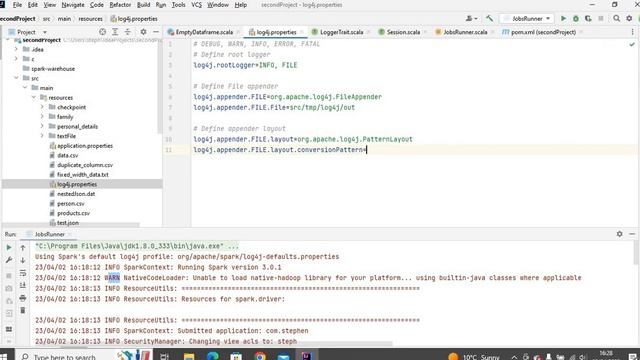Expand all icon in Project panel
640x360 pixels.
click(x=115, y=32)
